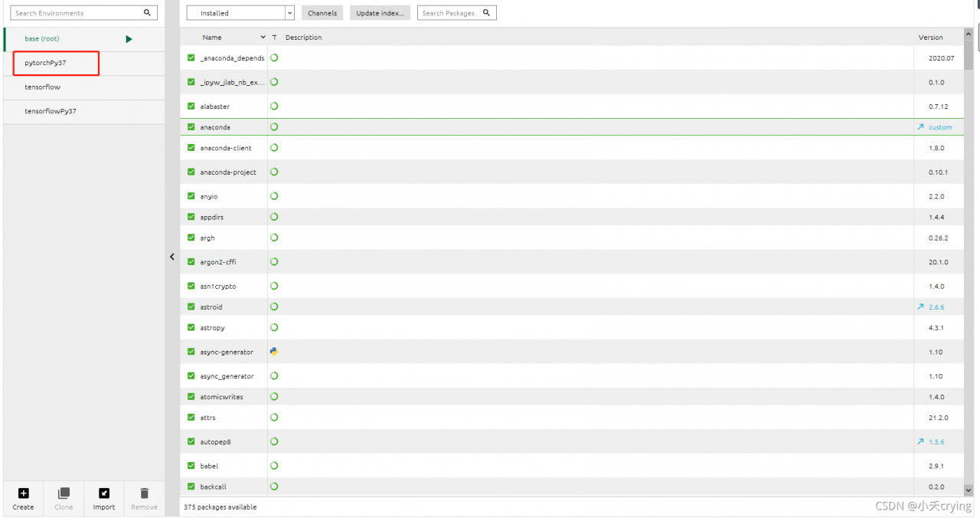The width and height of the screenshot is (980, 518).
Task: Toggle the alabaster package checkbox
Action: coord(191,107)
